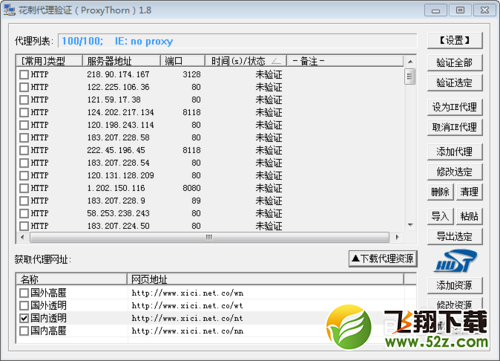Click the HDST logo icon
The image size is (500, 361).
[455, 261]
